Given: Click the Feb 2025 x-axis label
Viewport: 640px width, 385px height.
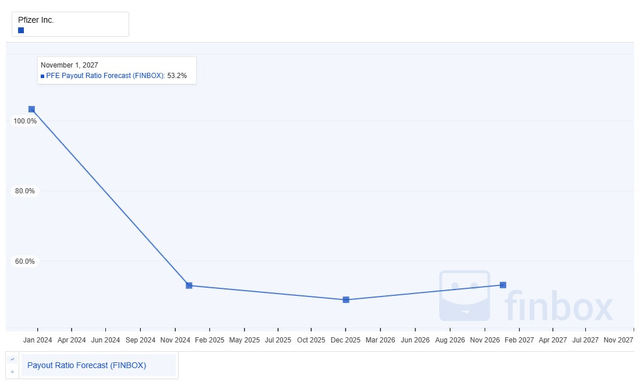Looking at the screenshot, I should 209,340.
